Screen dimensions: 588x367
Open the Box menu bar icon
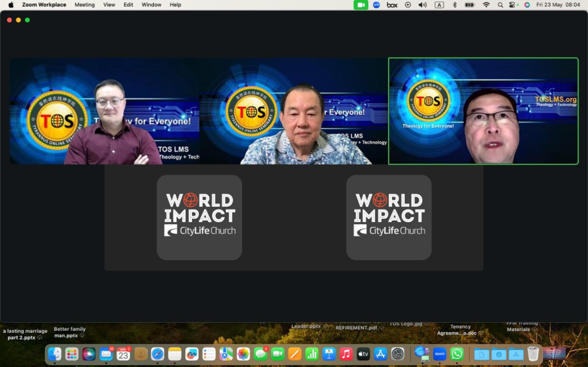(392, 5)
